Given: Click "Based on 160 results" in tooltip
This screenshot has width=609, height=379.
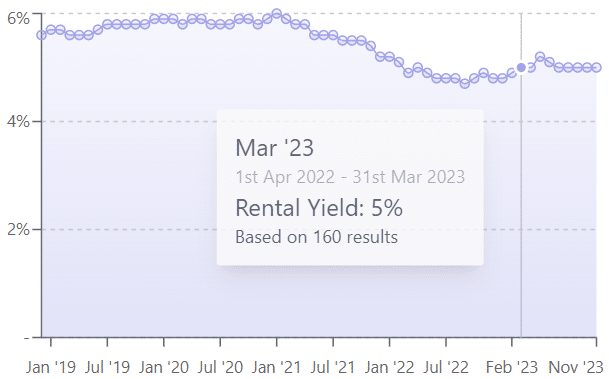Looking at the screenshot, I should [317, 237].
